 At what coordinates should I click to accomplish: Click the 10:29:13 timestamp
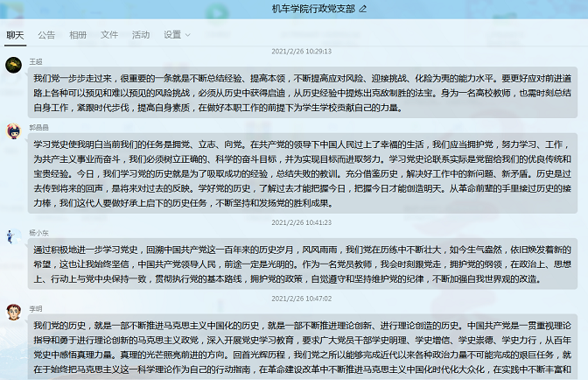[x=301, y=51]
